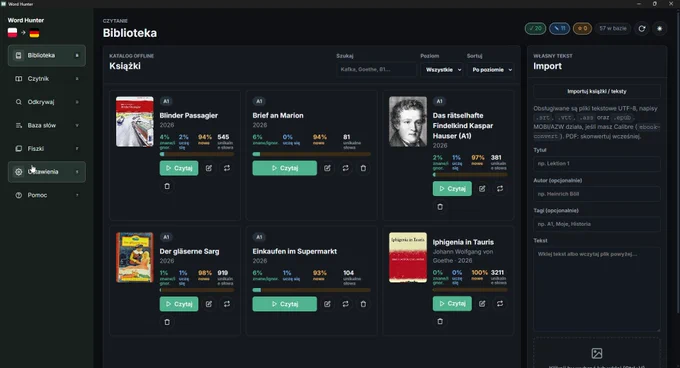Click the Blinder Passagier progress bar
Image resolution: width=680 pixels, height=368 pixels.
click(x=197, y=154)
